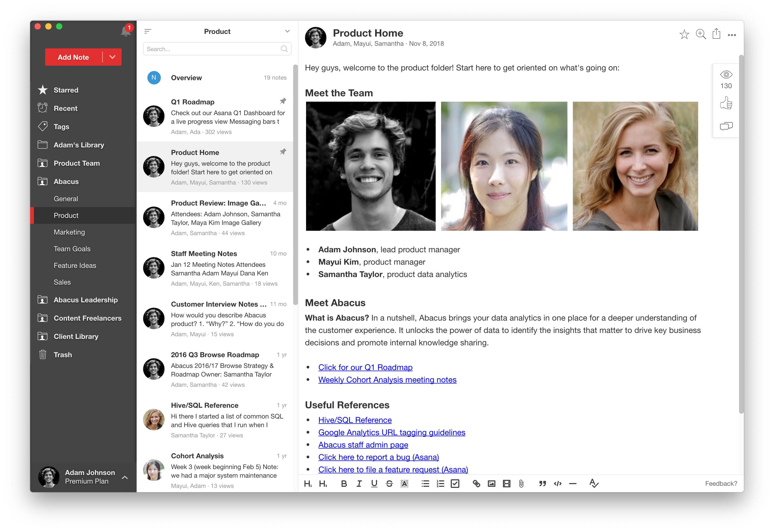
Task: Insert a hyperlink
Action: (x=476, y=484)
